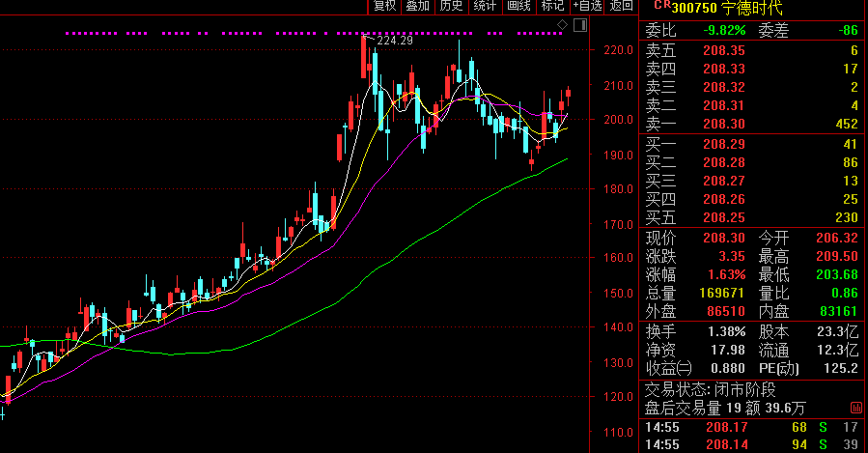The width and height of the screenshot is (868, 453).
Task: Select the 卖一 ask row at 208.30
Action: tap(752, 124)
